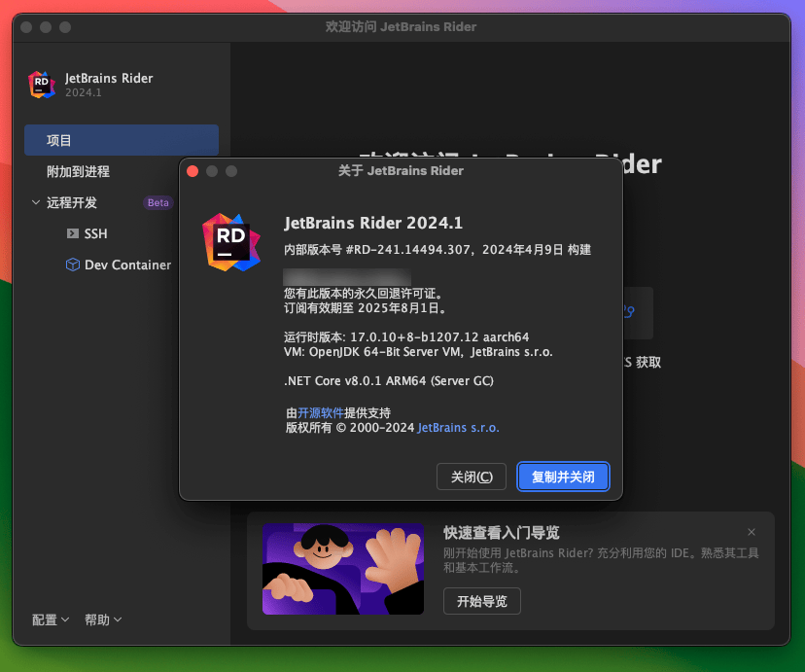805x672 pixels.
Task: Click the Beta badge beside 远程开发
Action: click(157, 202)
